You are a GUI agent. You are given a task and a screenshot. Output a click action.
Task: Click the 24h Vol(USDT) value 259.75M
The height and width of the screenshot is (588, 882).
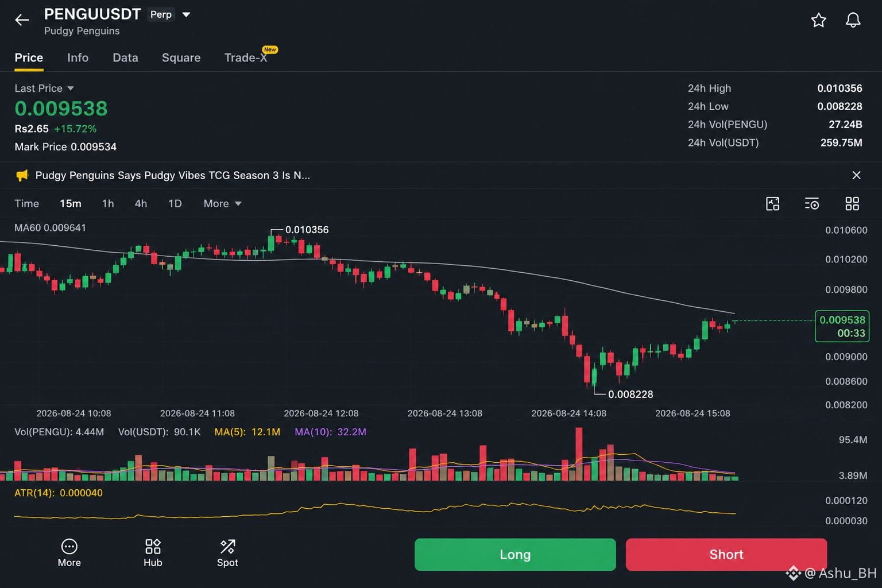pos(841,142)
